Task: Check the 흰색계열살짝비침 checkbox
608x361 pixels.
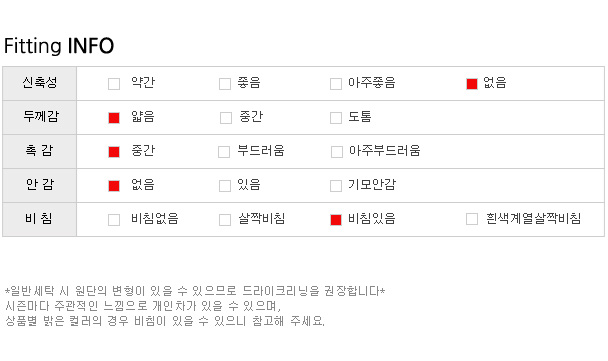Action: (472, 219)
